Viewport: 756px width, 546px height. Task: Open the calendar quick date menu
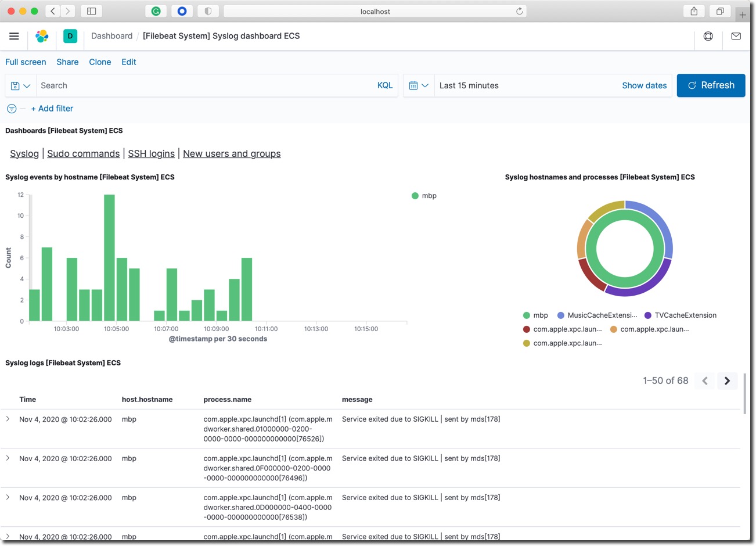[419, 85]
